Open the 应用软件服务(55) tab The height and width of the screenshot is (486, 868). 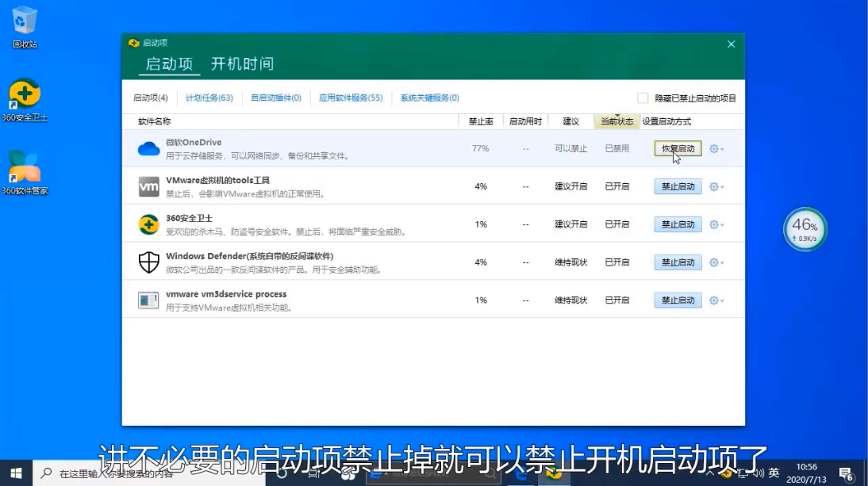tap(351, 98)
